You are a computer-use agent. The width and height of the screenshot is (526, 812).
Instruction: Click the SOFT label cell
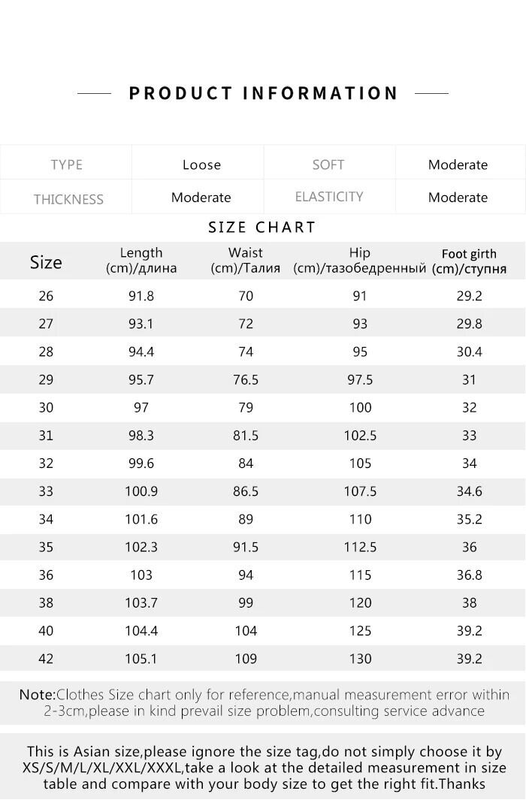tap(328, 165)
